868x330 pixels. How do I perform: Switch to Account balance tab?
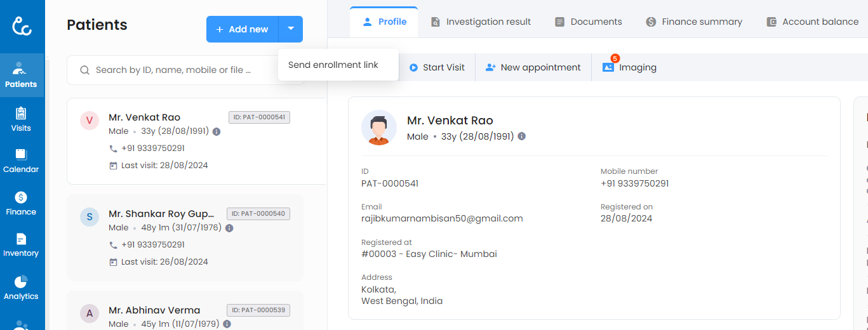pos(812,22)
